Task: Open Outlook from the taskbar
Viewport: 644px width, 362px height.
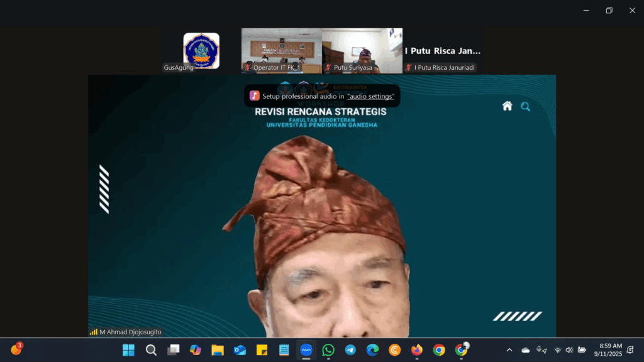Action: (x=240, y=350)
